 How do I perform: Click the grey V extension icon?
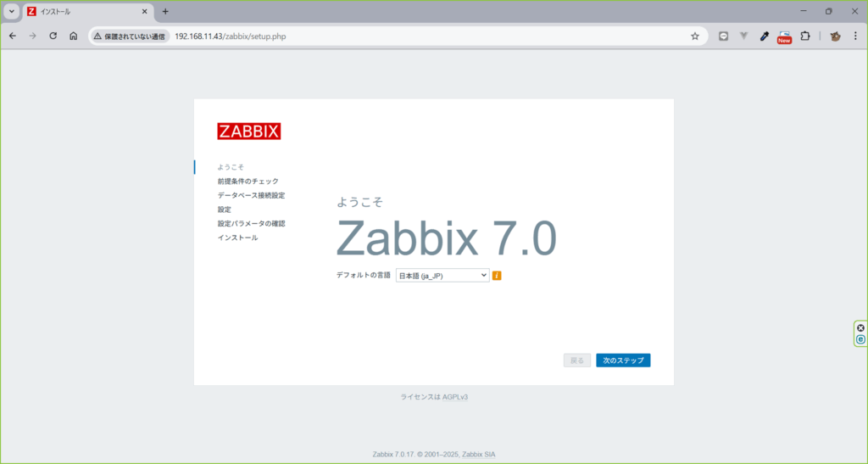tap(743, 36)
